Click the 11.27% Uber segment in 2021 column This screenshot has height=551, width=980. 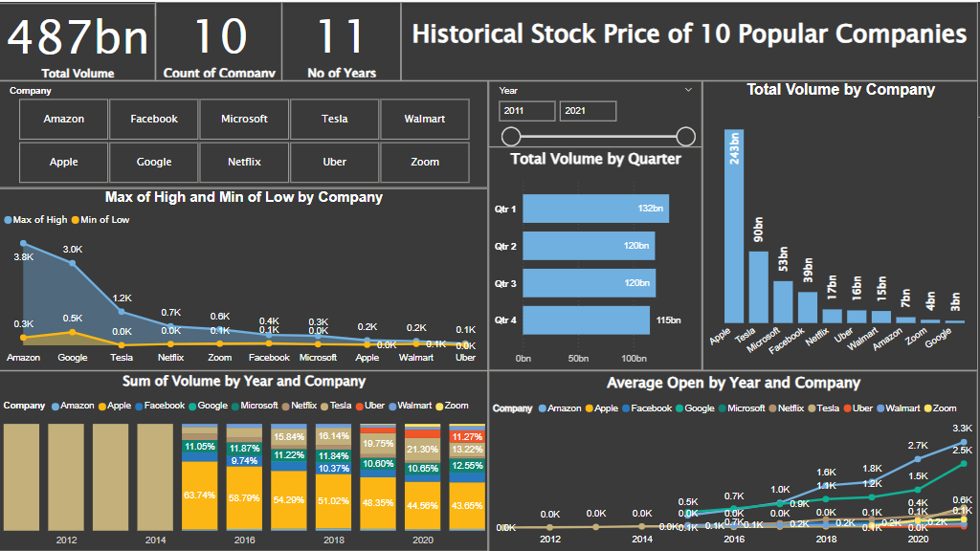coord(467,436)
